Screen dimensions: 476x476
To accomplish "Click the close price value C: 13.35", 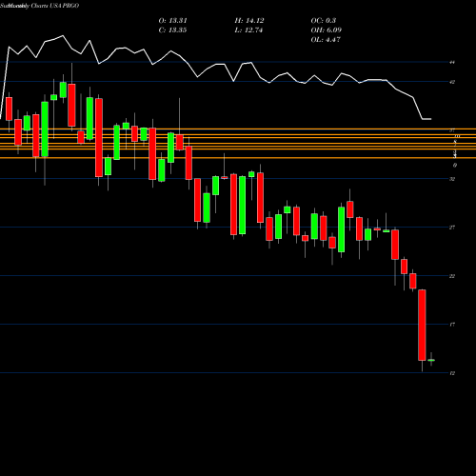I will point(172,30).
